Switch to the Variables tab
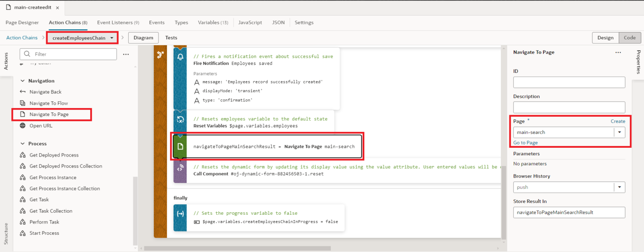Screen dimensions: 644x252 coord(213,23)
